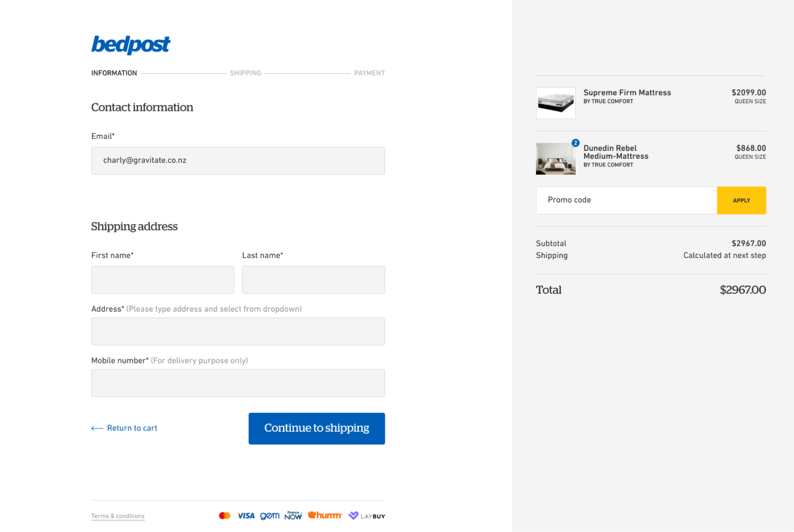
Task: Return to cart link
Action: click(124, 428)
